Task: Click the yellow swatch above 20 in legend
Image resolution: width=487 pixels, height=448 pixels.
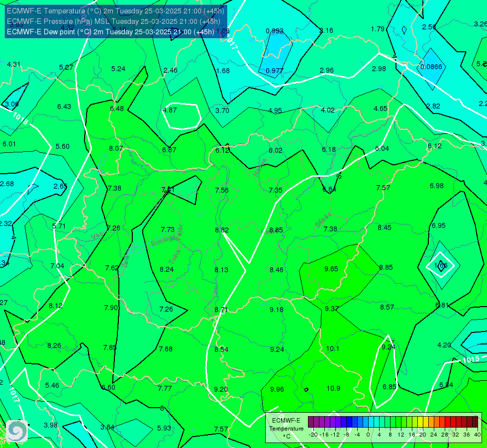Action: click(x=420, y=422)
